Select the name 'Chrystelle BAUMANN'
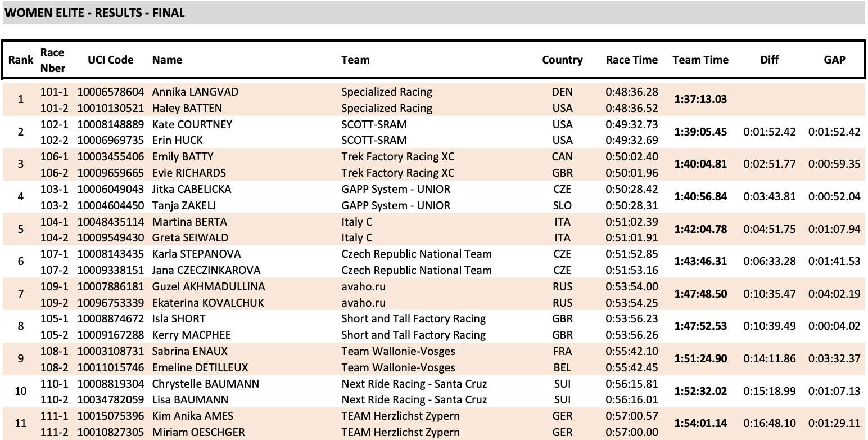This screenshot has height=440, width=868. 206,384
